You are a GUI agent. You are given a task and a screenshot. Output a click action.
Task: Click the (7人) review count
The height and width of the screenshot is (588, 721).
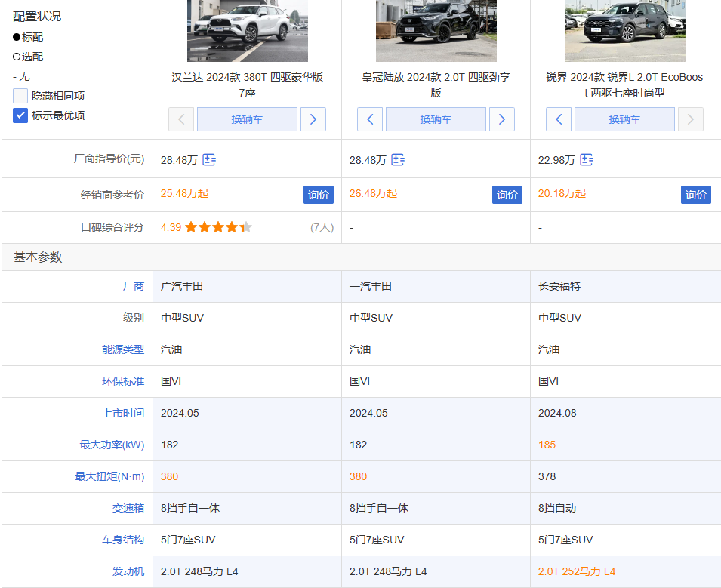(322, 227)
